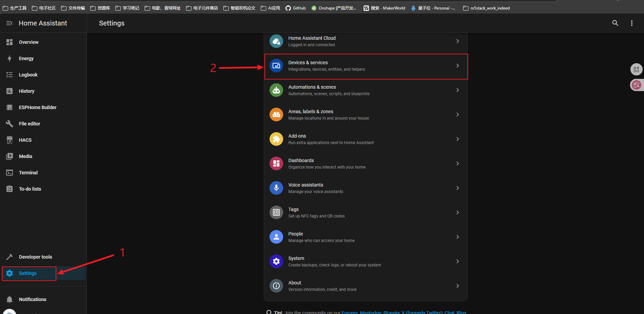Click the Voice assistants microphone icon

click(x=276, y=188)
